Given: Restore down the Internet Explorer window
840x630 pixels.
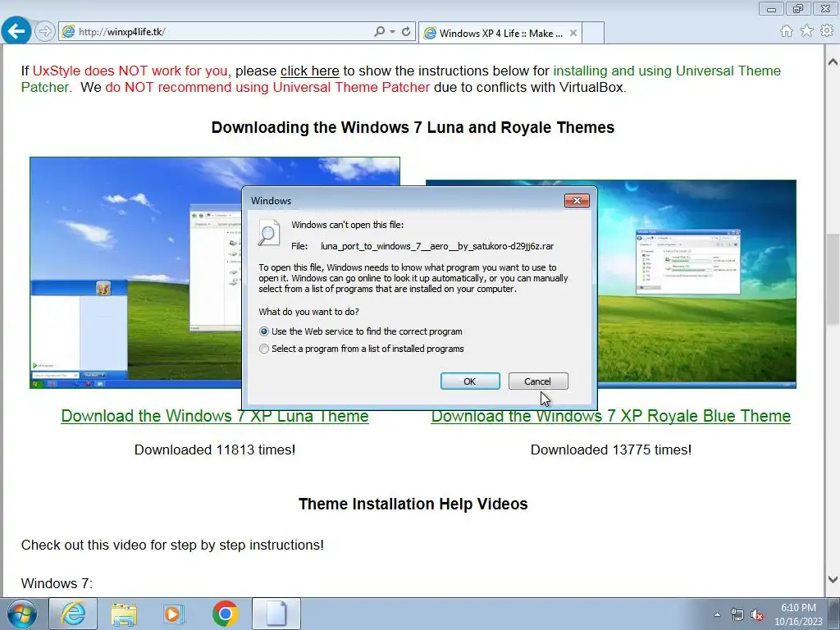Looking at the screenshot, I should coord(798,8).
